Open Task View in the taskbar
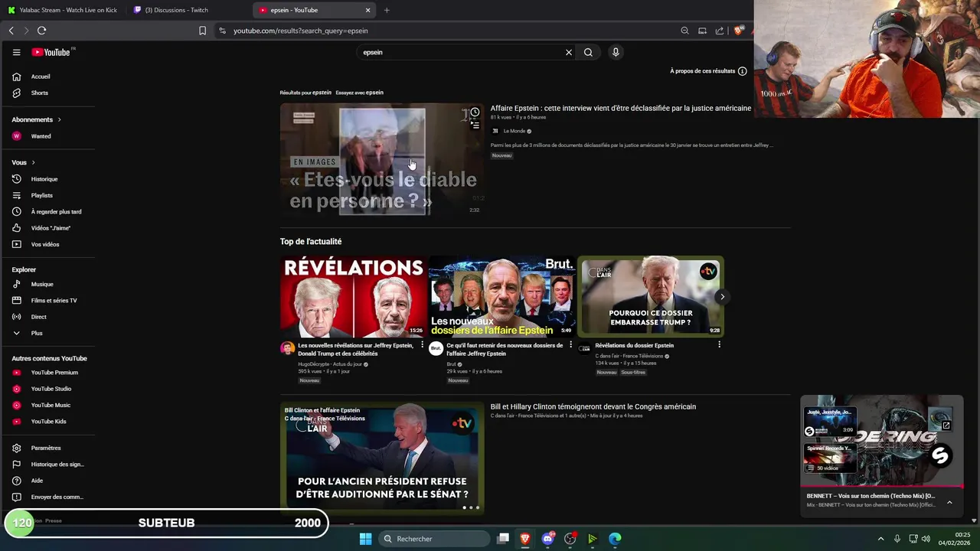The width and height of the screenshot is (980, 551). (x=503, y=539)
